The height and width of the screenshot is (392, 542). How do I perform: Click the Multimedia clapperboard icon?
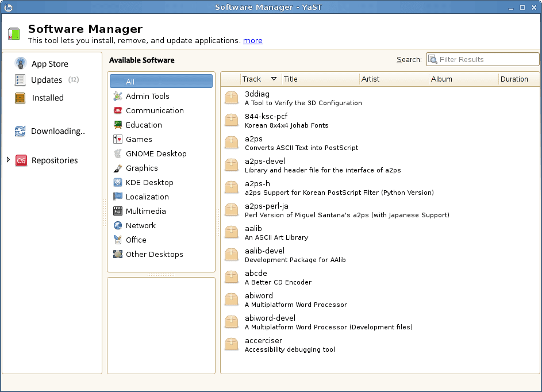point(118,211)
